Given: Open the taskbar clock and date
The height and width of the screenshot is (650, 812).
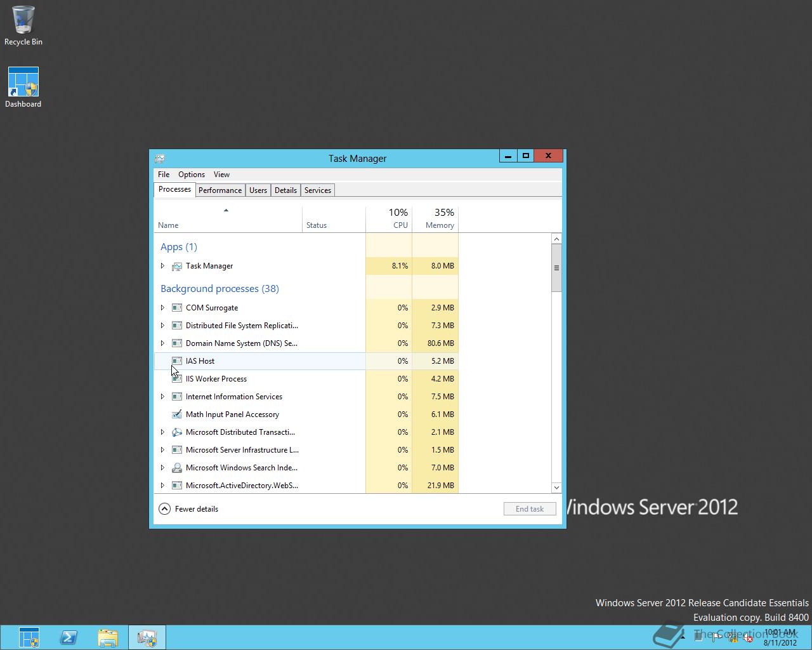Looking at the screenshot, I should click(780, 637).
